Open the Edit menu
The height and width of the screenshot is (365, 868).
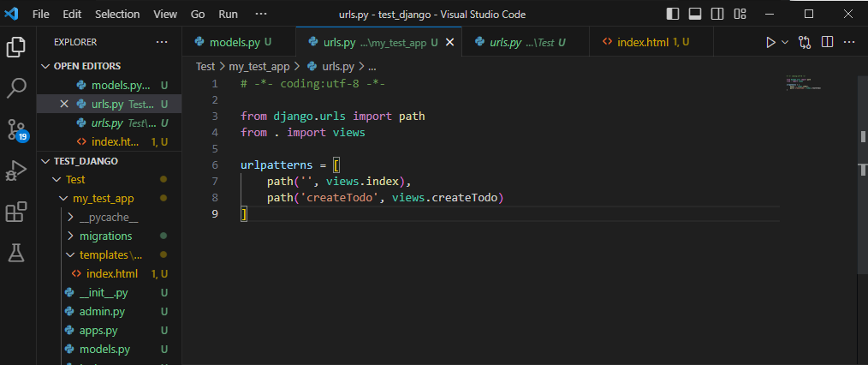click(72, 15)
